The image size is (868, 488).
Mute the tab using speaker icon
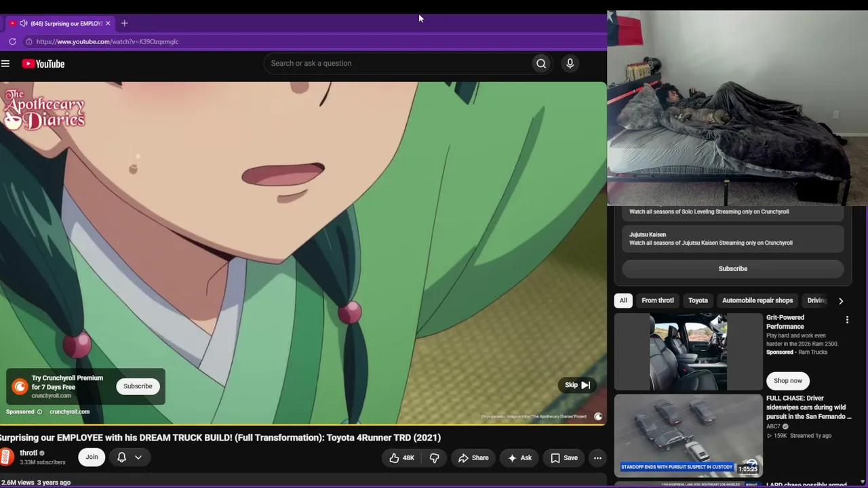tap(24, 23)
